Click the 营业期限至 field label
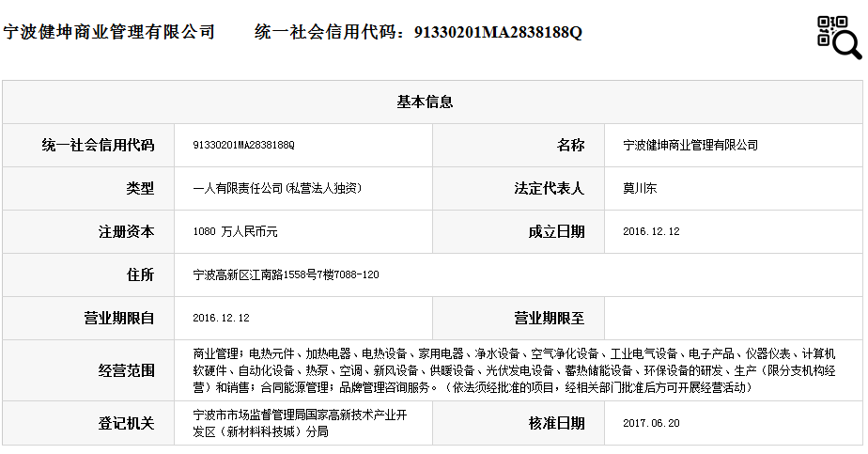868x454 pixels. click(550, 319)
